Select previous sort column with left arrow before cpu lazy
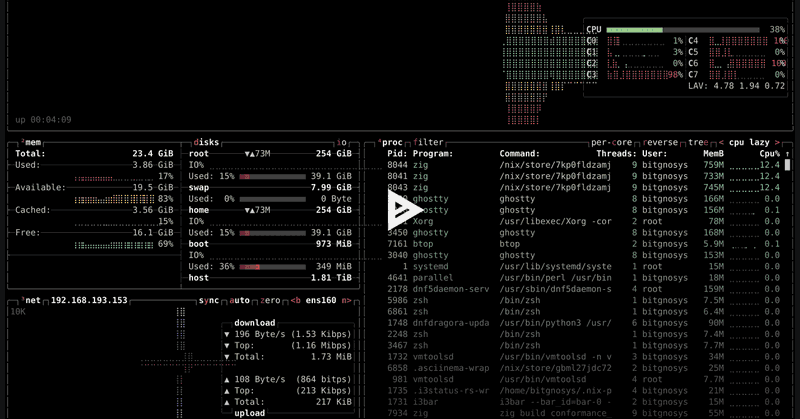The height and width of the screenshot is (419, 800). (721, 142)
